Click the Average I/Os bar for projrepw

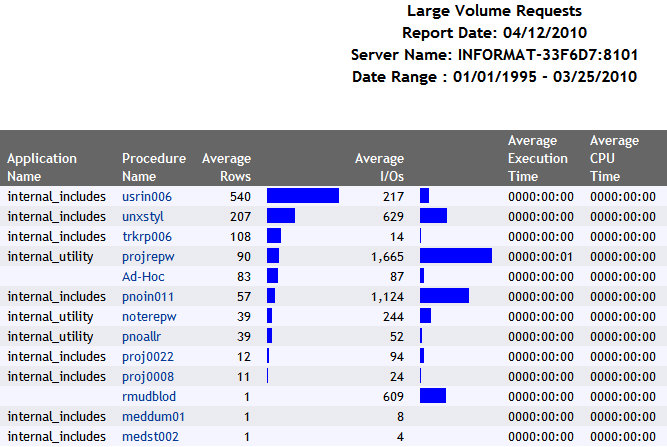pos(455,256)
